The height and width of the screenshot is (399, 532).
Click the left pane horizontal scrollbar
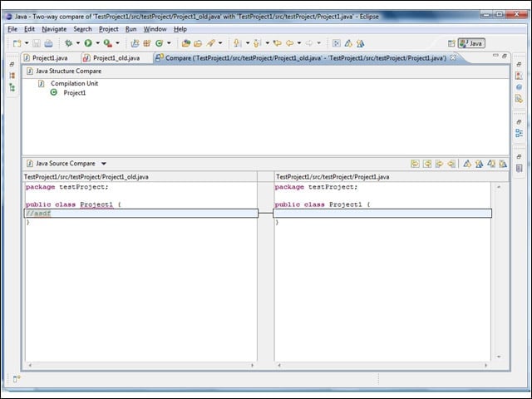click(140, 365)
